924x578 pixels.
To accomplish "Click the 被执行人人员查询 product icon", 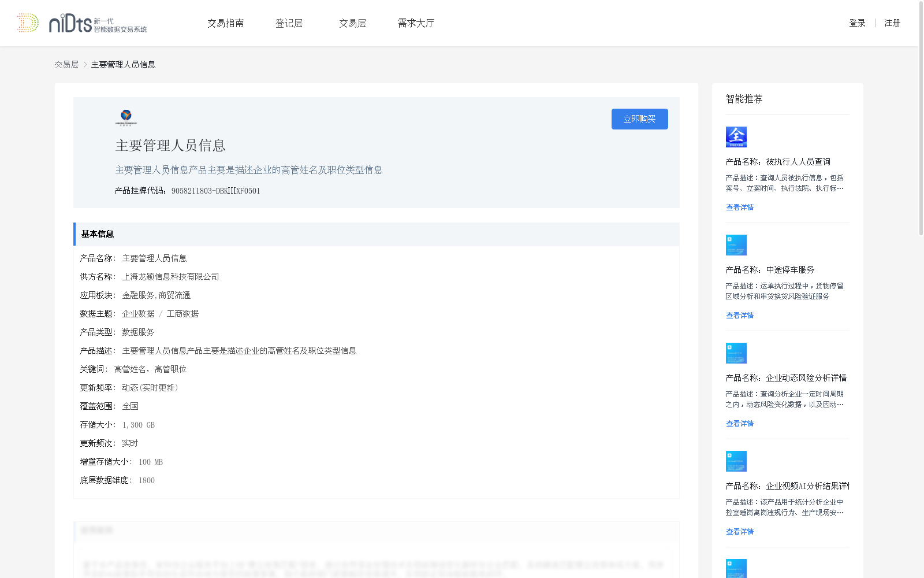I will tap(736, 137).
